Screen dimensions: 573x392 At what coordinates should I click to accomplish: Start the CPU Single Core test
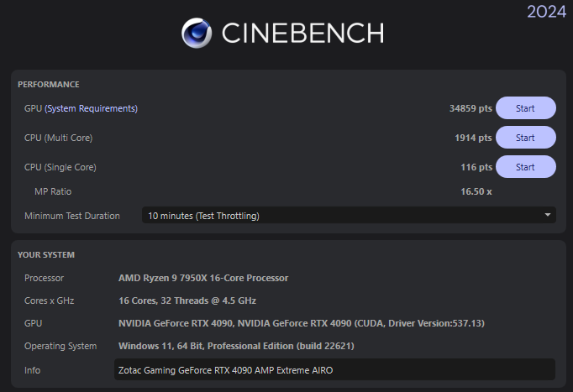click(x=525, y=167)
